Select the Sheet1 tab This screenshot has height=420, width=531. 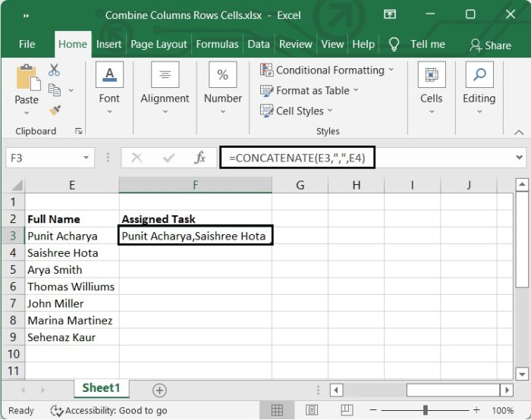(x=101, y=388)
